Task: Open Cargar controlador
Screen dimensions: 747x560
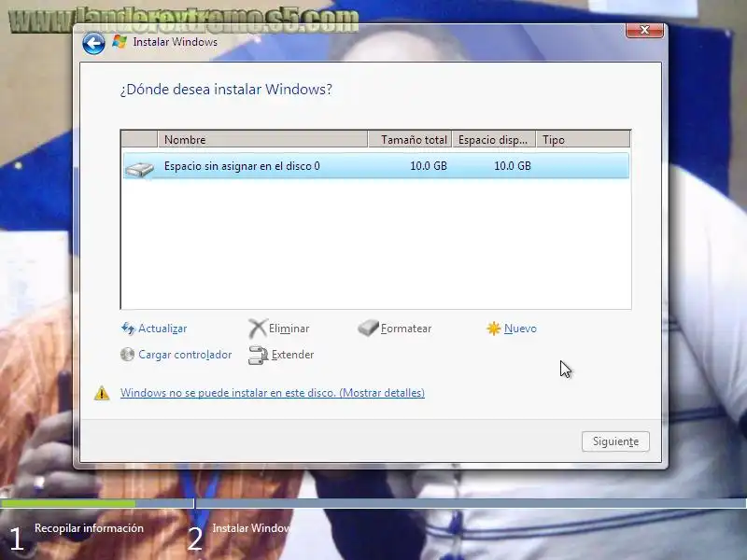Action: click(185, 355)
